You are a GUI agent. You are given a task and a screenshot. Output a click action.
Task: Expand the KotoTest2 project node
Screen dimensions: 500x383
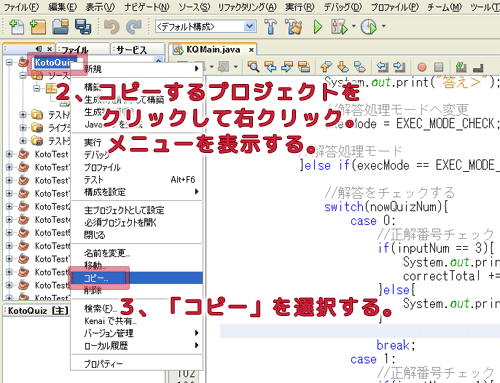[x=9, y=206]
